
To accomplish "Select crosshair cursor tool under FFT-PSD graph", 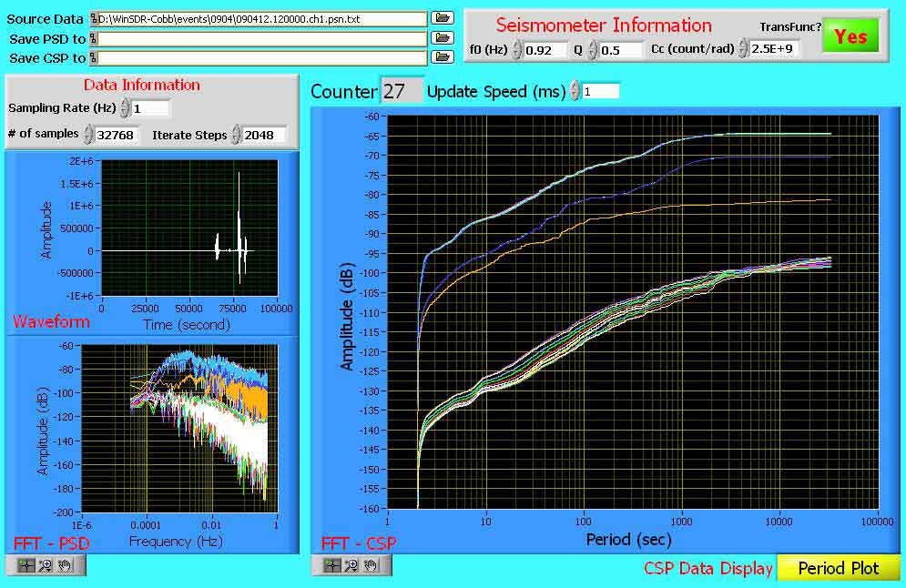I will [x=26, y=565].
